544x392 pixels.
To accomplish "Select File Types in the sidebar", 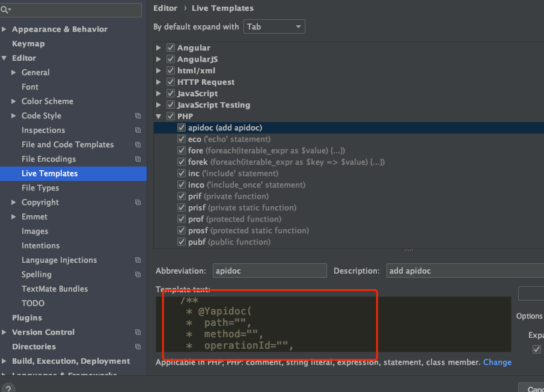I will [x=40, y=188].
